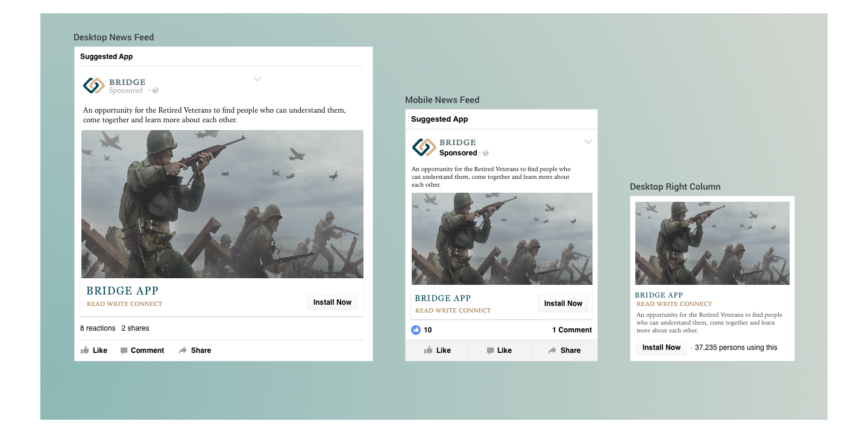The image size is (868, 433).
Task: Click Comment in Desktop News Feed ad
Action: (142, 350)
